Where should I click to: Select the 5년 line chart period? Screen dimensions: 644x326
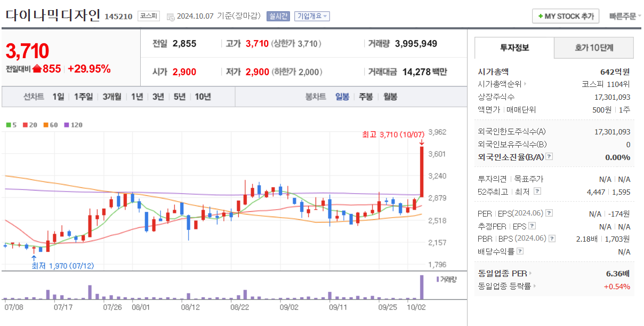coord(179,97)
